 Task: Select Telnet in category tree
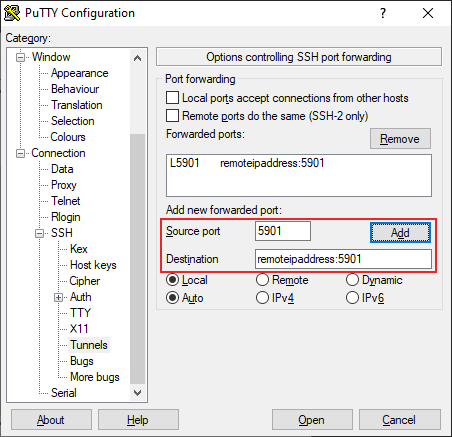click(65, 201)
